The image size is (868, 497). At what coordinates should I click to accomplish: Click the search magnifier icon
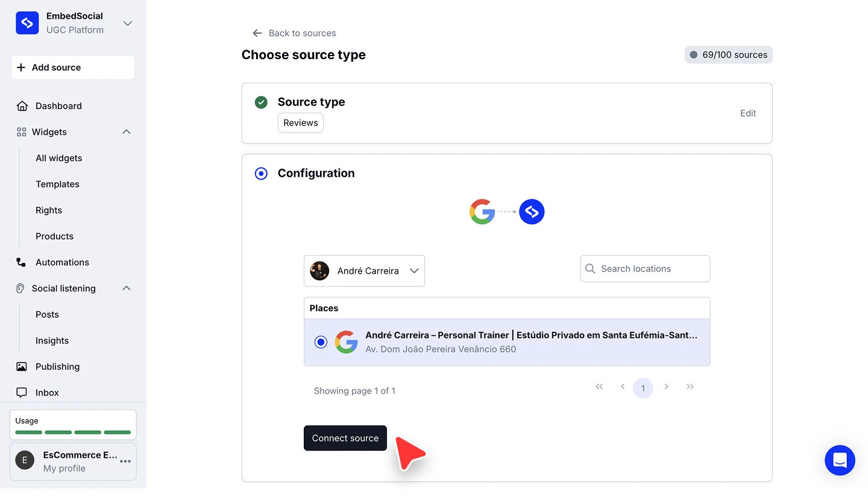pos(590,268)
